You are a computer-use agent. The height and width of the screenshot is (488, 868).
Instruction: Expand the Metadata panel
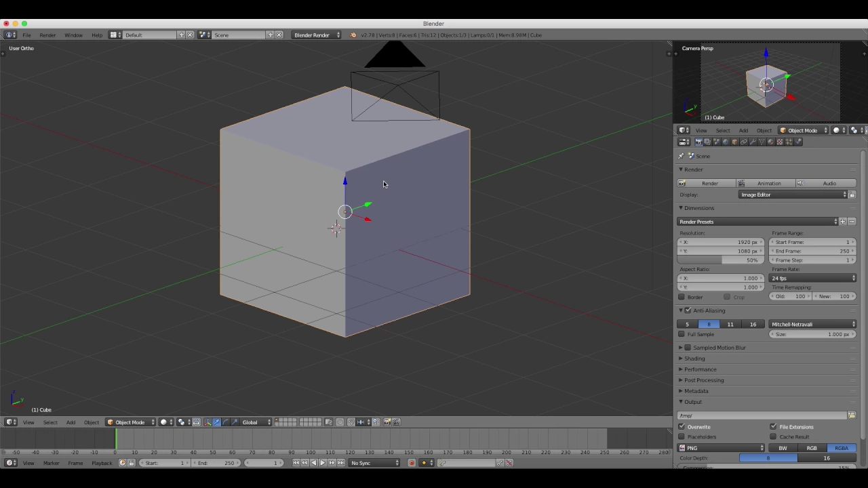696,391
